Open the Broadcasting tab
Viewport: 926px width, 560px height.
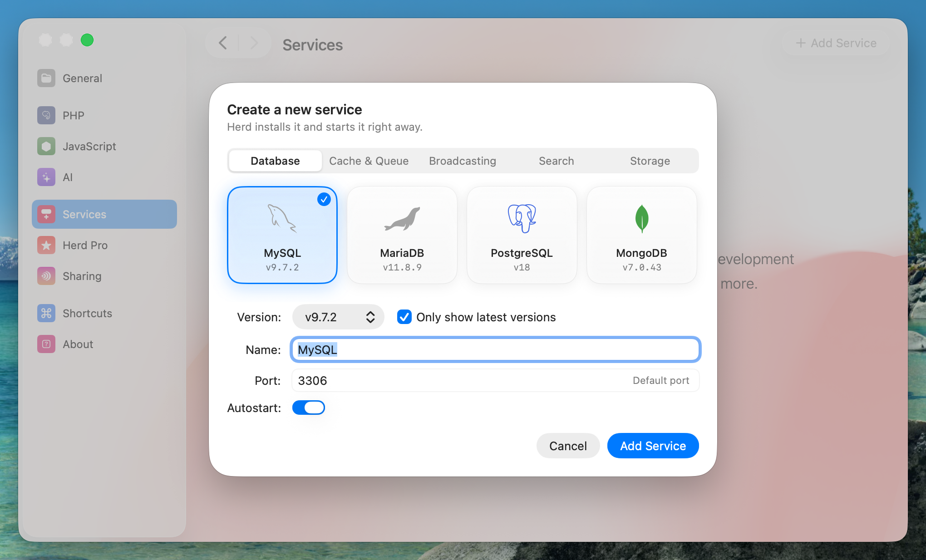coord(463,161)
